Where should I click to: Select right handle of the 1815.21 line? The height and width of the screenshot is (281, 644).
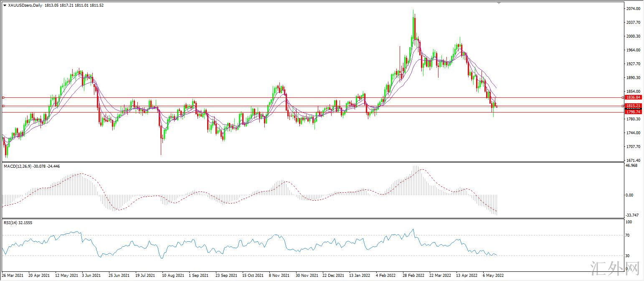coord(623,106)
